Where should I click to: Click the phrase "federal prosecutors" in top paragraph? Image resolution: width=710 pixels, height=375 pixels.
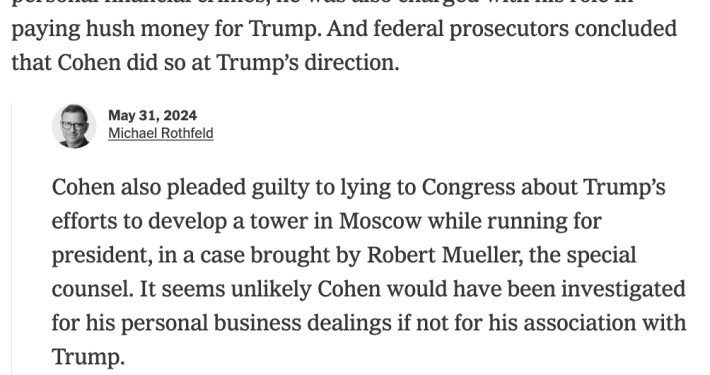(x=471, y=29)
